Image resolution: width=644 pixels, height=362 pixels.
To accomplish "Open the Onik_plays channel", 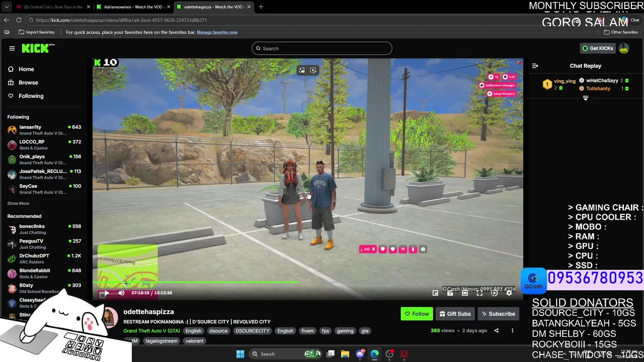I will click(44, 159).
